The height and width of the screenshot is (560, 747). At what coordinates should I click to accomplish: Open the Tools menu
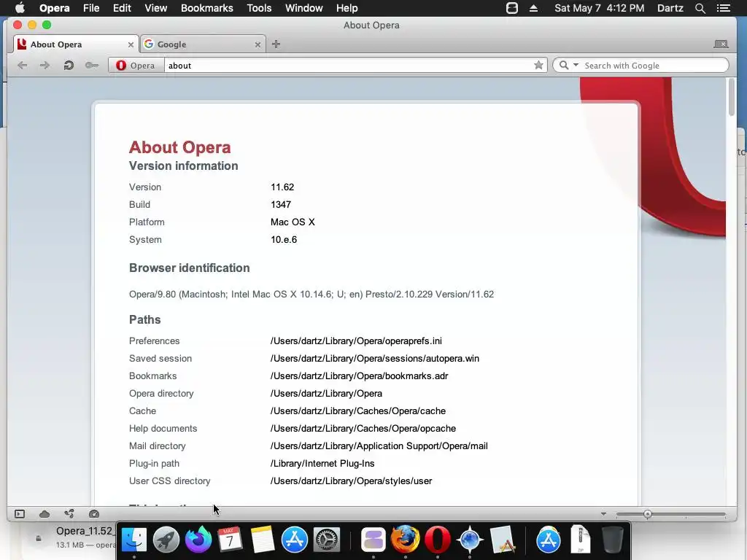pyautogui.click(x=259, y=8)
